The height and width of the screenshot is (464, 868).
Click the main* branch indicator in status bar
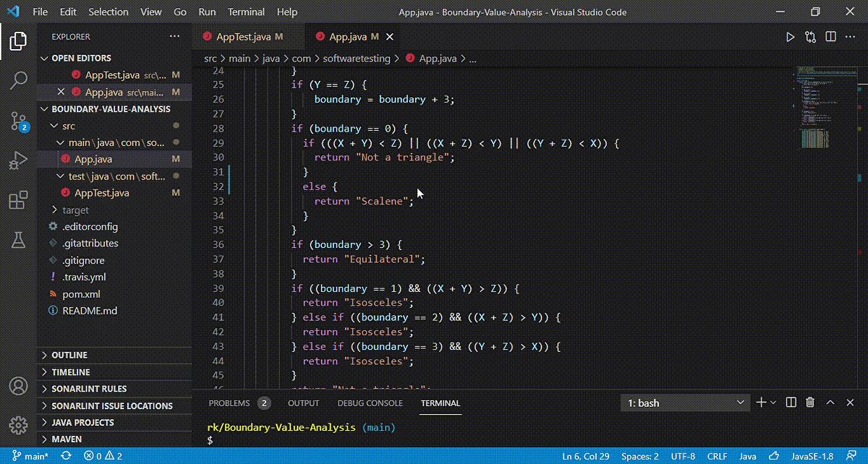point(30,456)
